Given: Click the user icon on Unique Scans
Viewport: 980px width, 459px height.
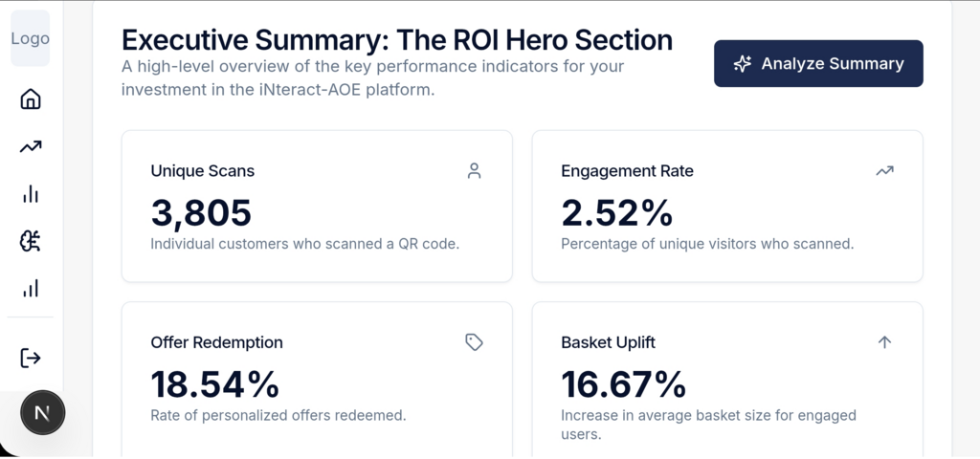Looking at the screenshot, I should [474, 171].
